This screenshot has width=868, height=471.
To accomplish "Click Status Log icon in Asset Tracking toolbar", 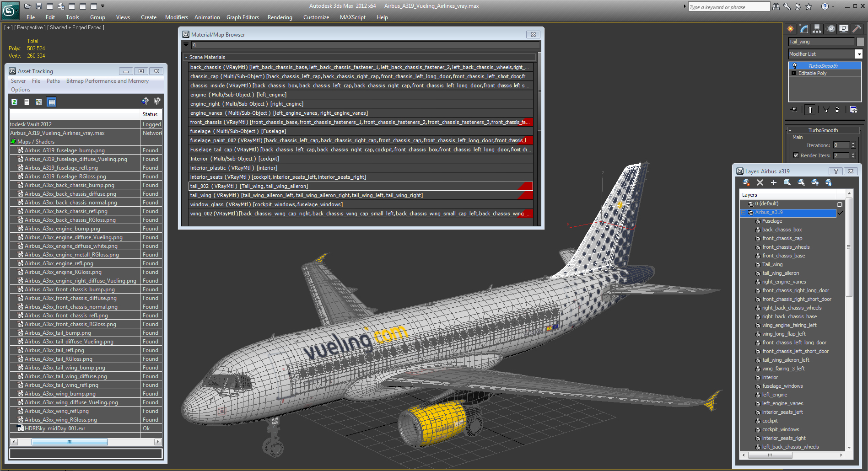I will (27, 102).
